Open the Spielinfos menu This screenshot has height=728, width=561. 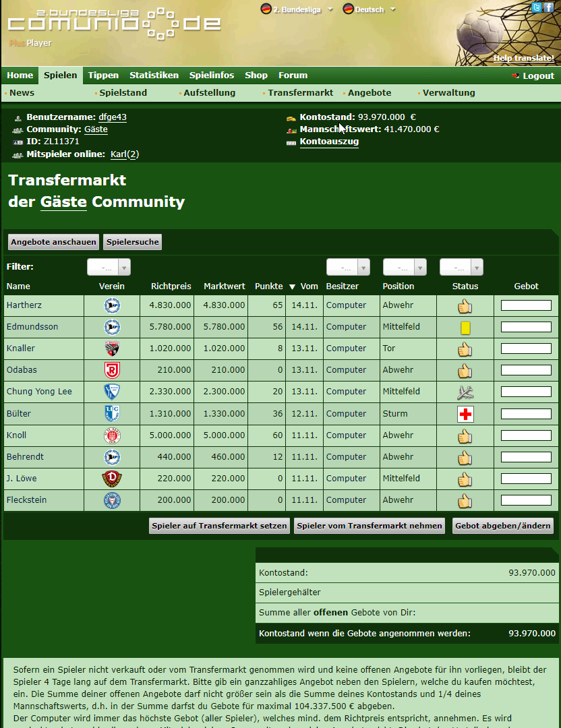pyautogui.click(x=211, y=75)
